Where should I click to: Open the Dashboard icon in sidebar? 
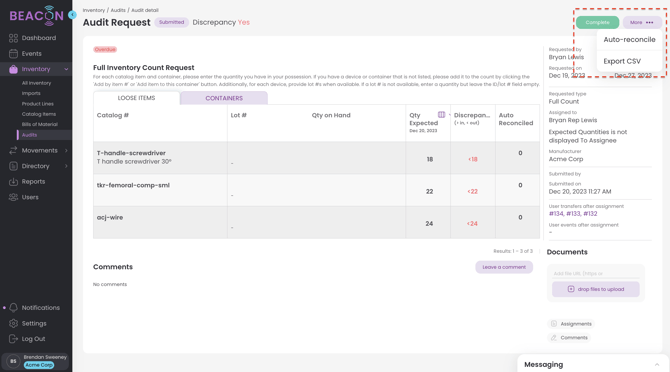click(13, 38)
